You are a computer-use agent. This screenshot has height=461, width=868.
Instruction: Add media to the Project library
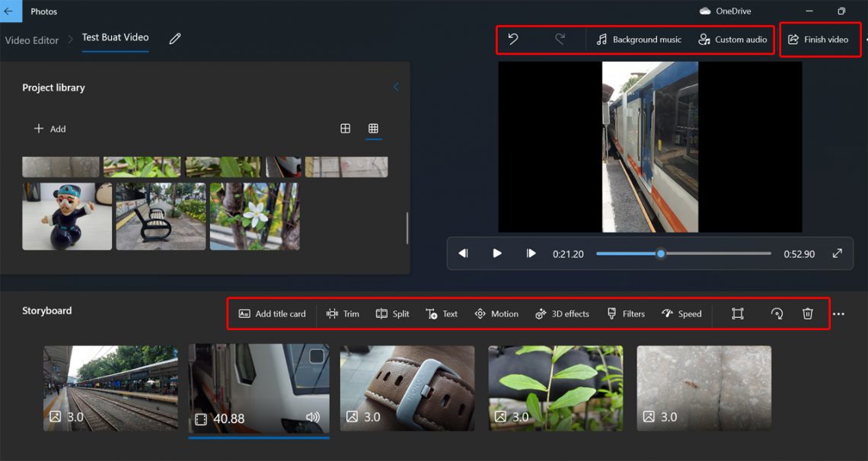[x=50, y=129]
